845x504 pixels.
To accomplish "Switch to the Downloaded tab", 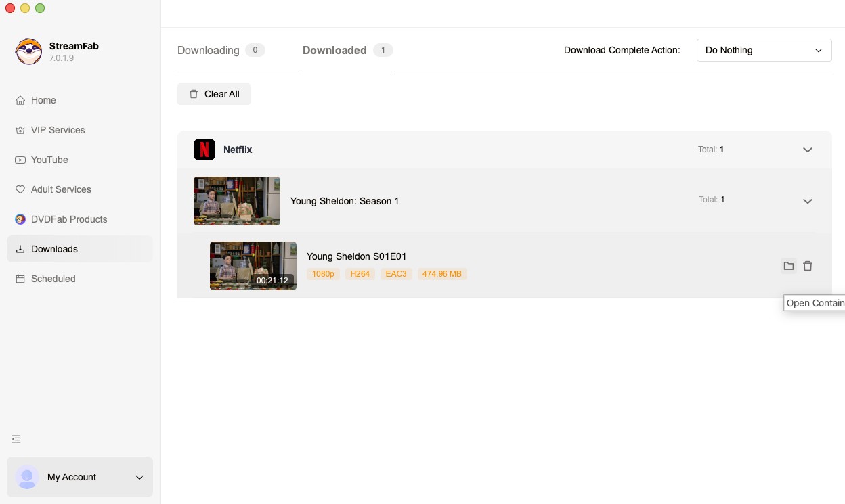I will (x=334, y=50).
